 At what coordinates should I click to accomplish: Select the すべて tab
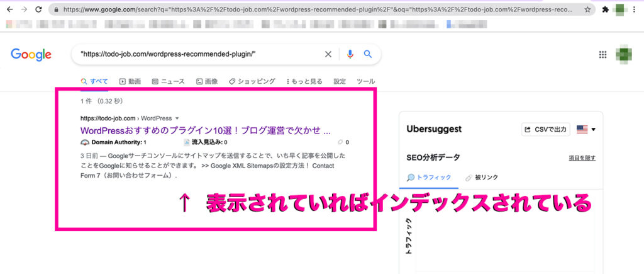94,81
